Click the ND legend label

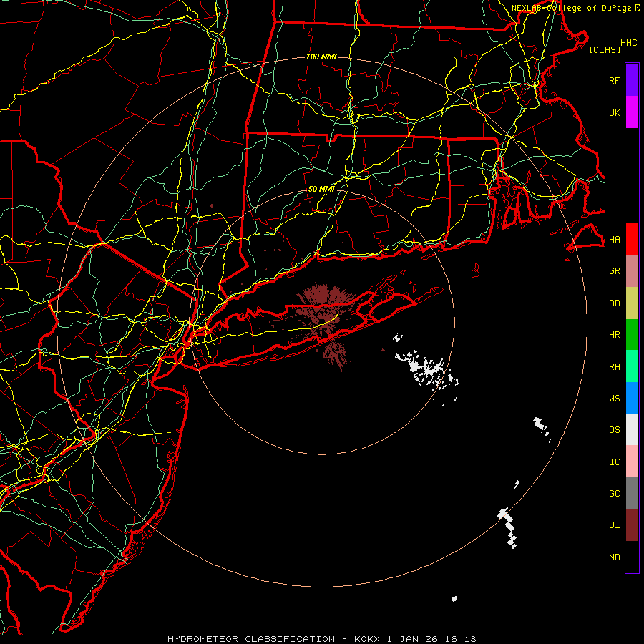click(x=614, y=557)
